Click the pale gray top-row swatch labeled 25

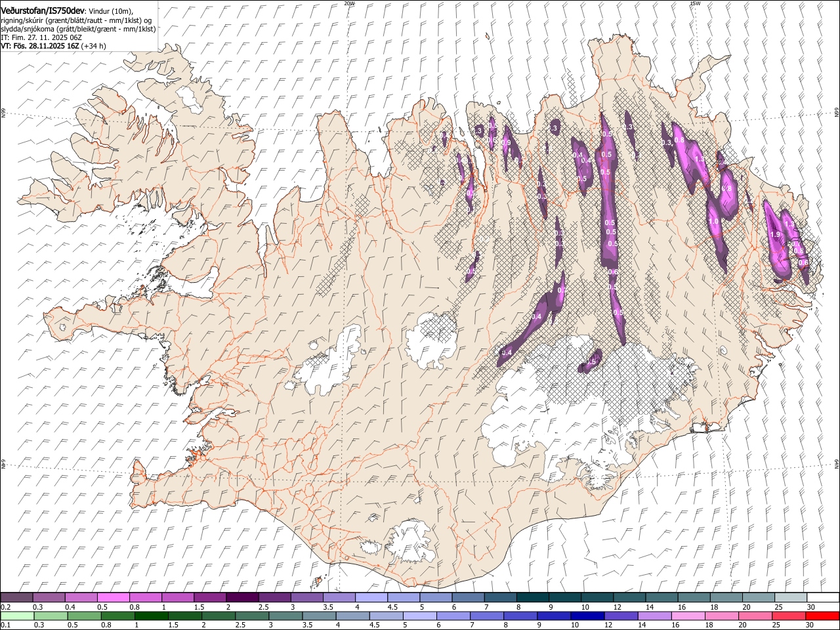(790, 598)
